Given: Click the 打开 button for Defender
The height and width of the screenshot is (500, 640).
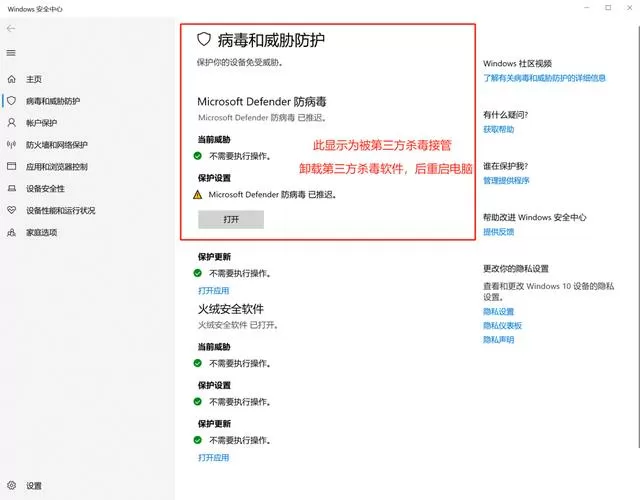Looking at the screenshot, I should [231, 219].
